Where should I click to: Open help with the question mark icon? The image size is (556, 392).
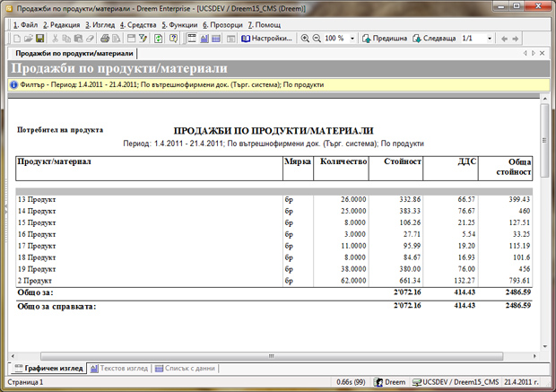click(173, 39)
